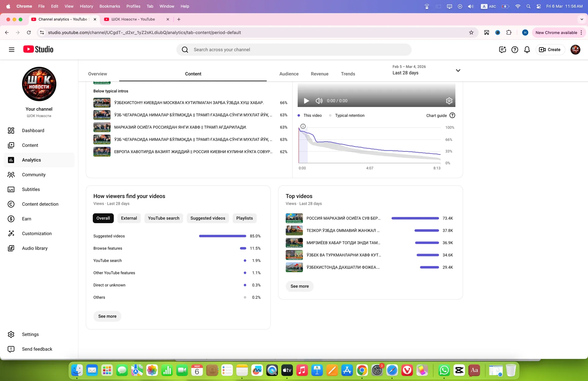Viewport: 588px width, 381px height.
Task: Select the External traffic filter
Action: [x=129, y=218]
